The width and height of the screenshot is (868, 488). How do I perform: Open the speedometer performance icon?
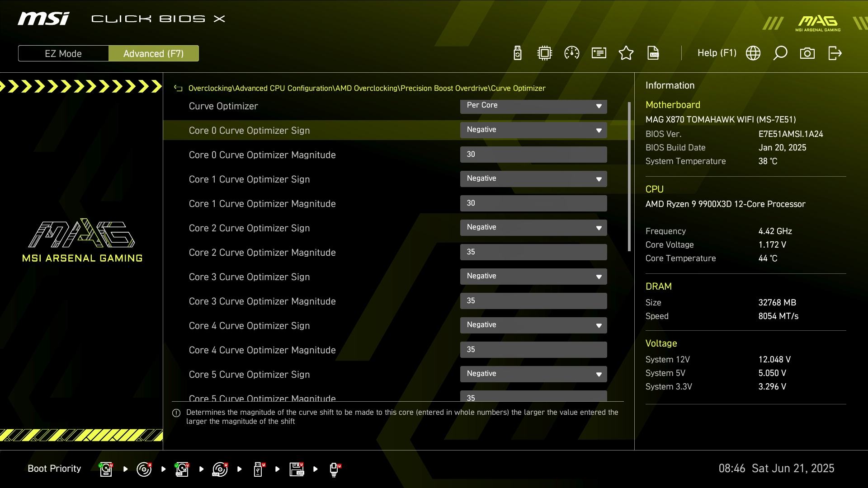pos(572,53)
